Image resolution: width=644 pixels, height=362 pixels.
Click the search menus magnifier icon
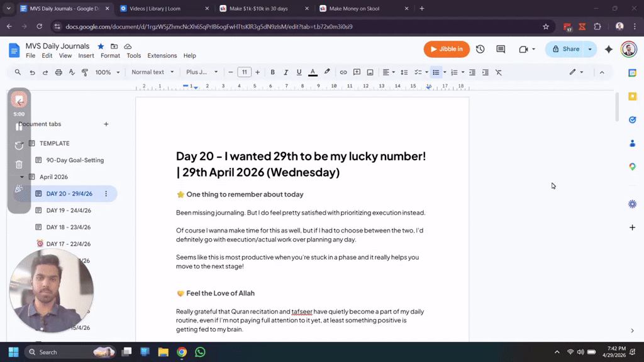pyautogui.click(x=18, y=72)
